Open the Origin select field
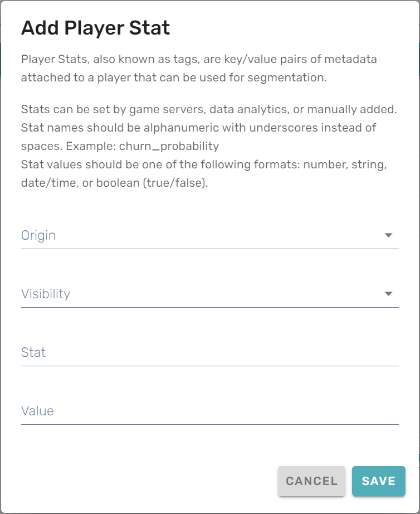The height and width of the screenshot is (514, 420). (201, 235)
